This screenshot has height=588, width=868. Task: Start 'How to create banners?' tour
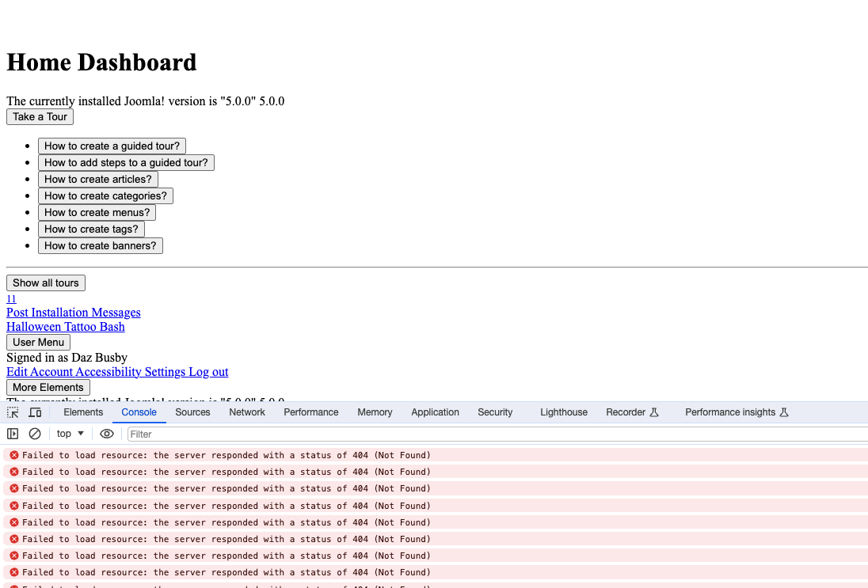coord(101,245)
